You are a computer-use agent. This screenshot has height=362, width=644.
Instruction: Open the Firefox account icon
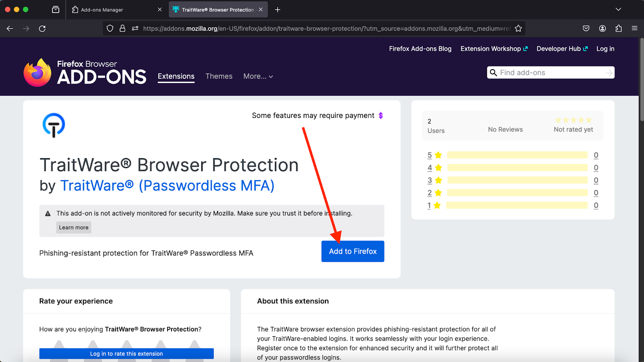pyautogui.click(x=603, y=29)
